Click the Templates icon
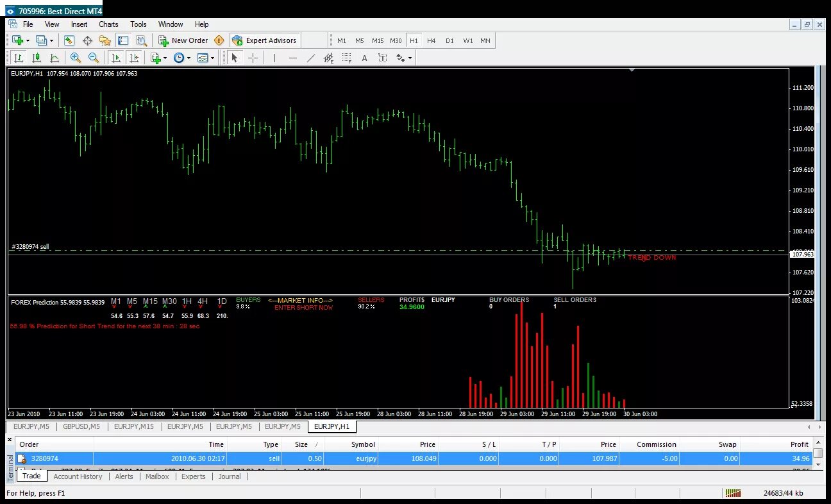This screenshot has height=504, width=831. pos(203,58)
